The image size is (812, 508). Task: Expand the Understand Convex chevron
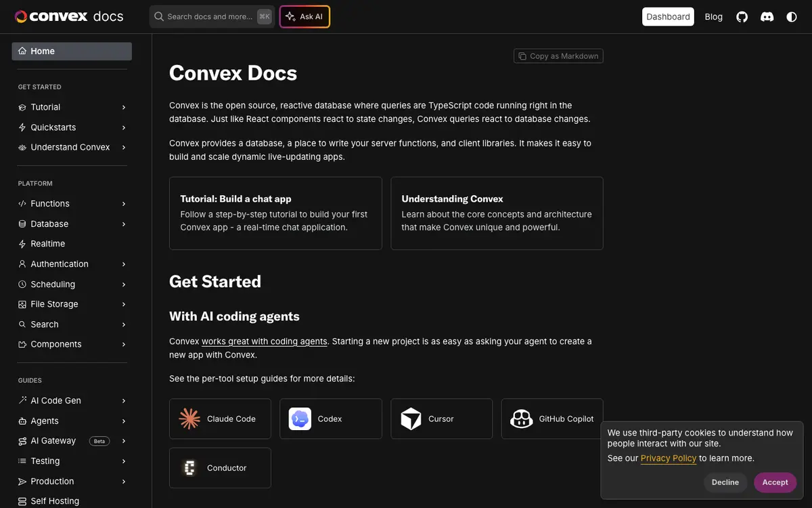(124, 147)
